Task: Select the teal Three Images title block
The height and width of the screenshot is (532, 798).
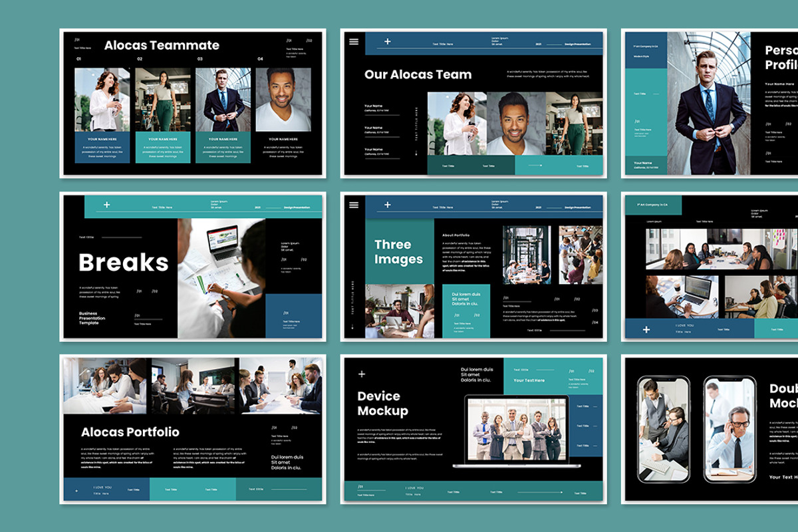Action: (x=398, y=252)
